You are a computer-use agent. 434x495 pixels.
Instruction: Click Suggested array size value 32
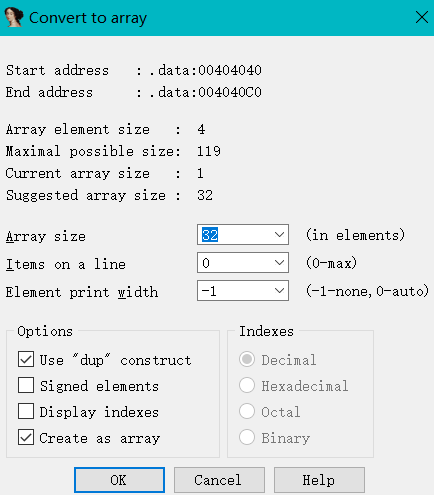pos(205,195)
